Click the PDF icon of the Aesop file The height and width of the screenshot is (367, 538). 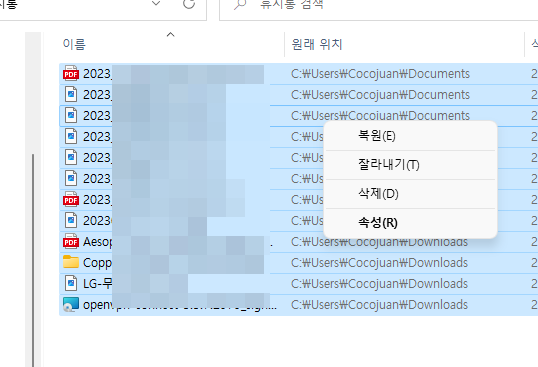coord(71,242)
